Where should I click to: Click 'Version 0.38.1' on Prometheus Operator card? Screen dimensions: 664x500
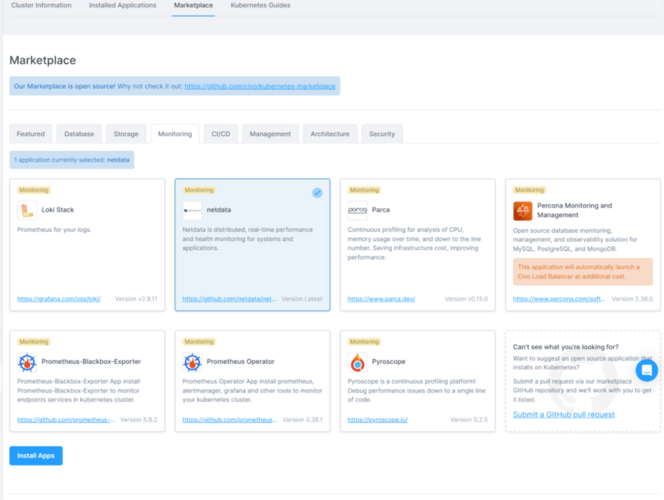[x=302, y=420]
